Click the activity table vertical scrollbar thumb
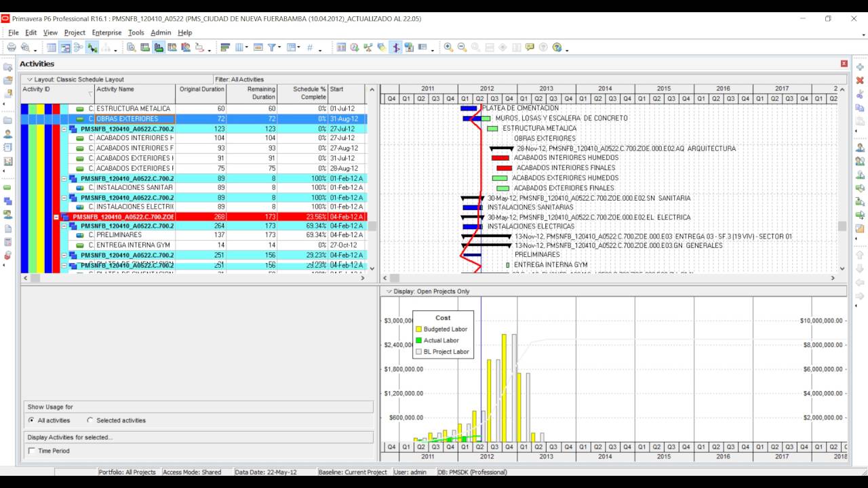Image resolution: width=868 pixels, height=488 pixels. click(372, 226)
